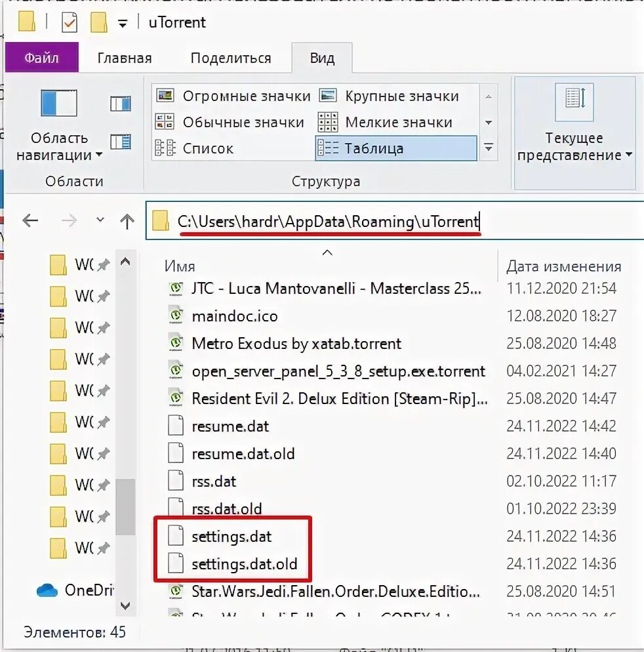Click the resume.dat.old file icon
644x652 pixels.
(x=176, y=453)
